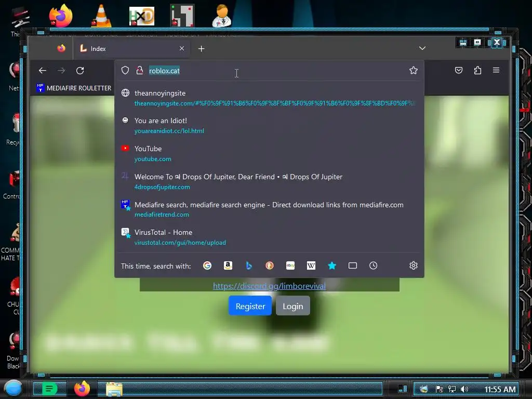This screenshot has width=532, height=399.
Task: Close the Index tab
Action: [x=182, y=48]
